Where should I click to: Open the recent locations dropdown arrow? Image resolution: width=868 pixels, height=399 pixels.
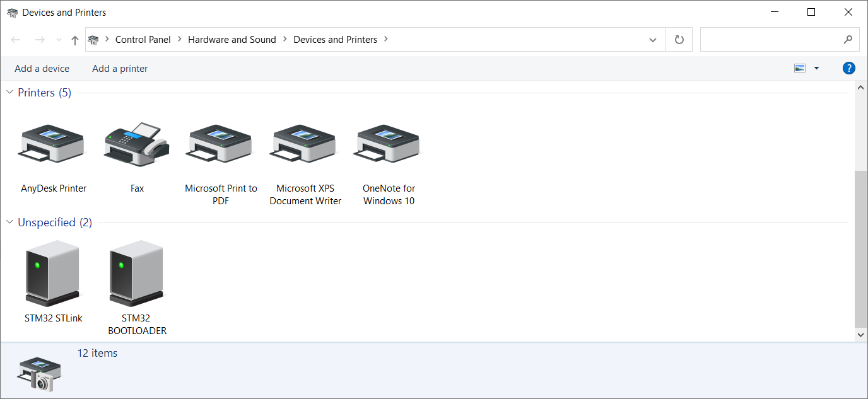[59, 40]
